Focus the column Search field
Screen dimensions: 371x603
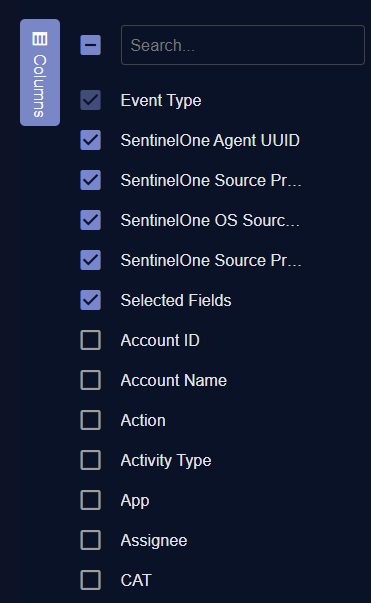(243, 45)
